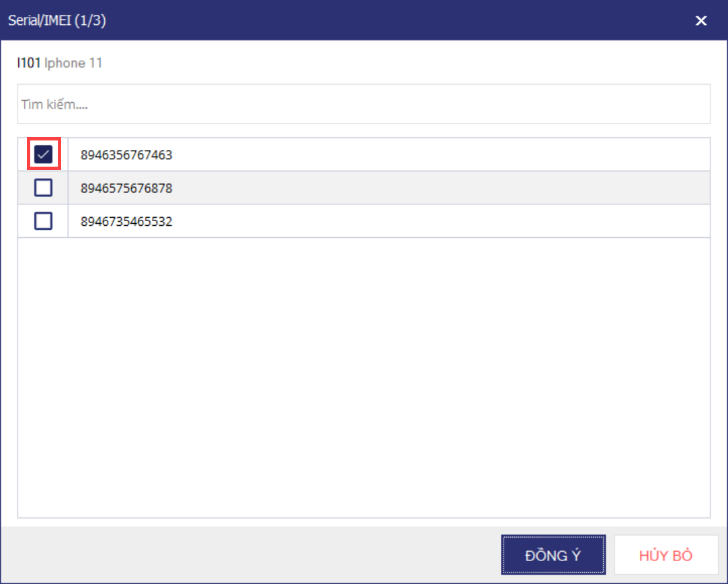This screenshot has width=728, height=584.
Task: Select the row text 8946735465532
Action: 126,222
